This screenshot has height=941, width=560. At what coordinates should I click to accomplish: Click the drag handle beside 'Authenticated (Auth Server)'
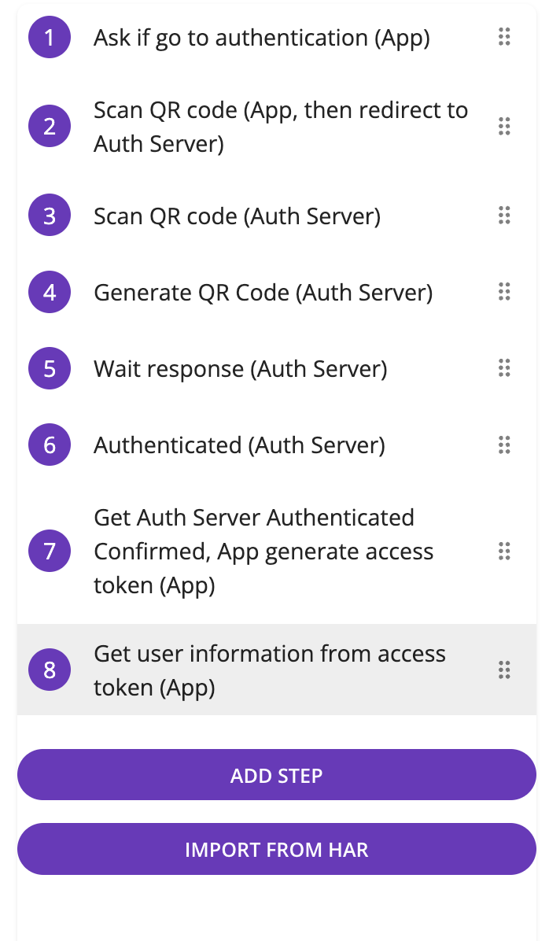pyautogui.click(x=504, y=445)
